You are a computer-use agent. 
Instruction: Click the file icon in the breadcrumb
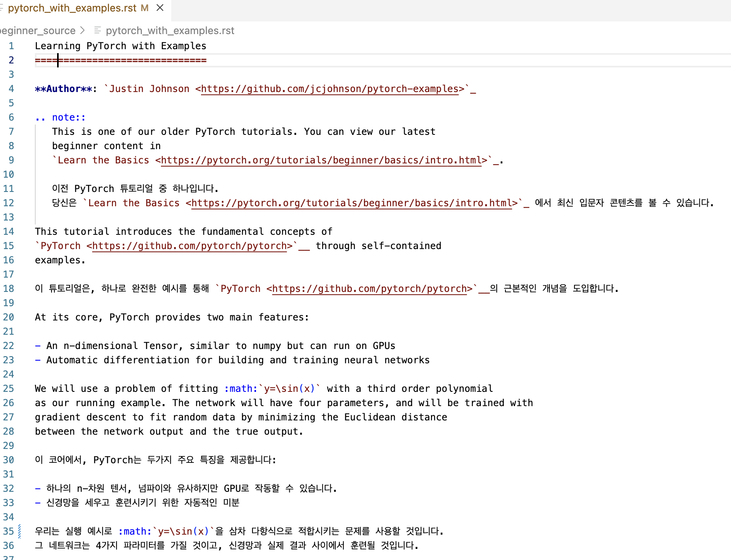(98, 30)
